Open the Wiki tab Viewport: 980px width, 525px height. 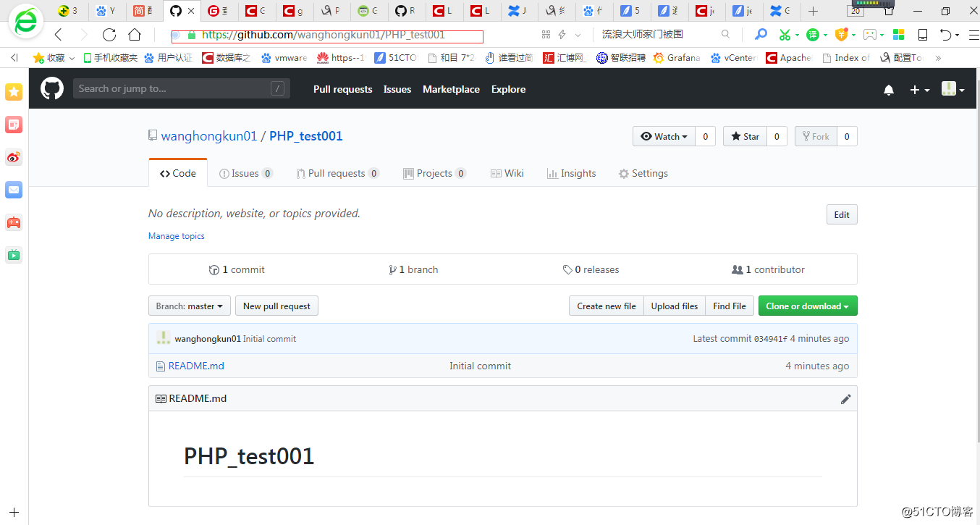[507, 173]
